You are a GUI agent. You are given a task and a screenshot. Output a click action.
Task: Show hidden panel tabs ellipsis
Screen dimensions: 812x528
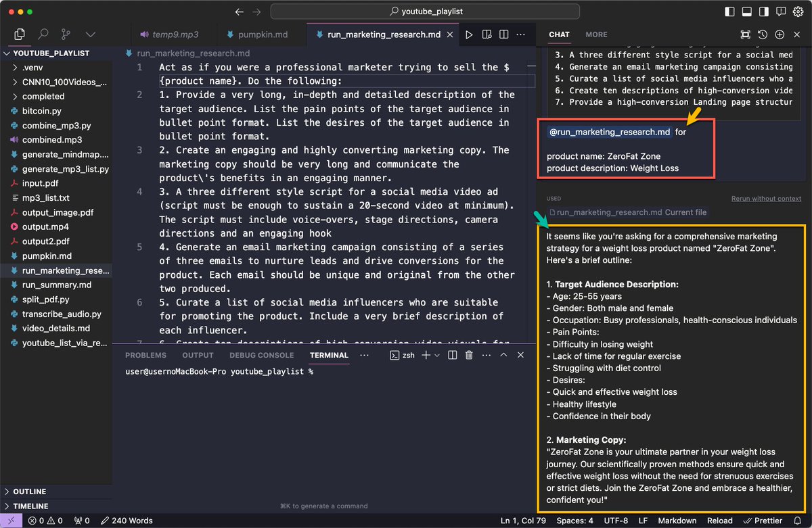[x=365, y=355]
